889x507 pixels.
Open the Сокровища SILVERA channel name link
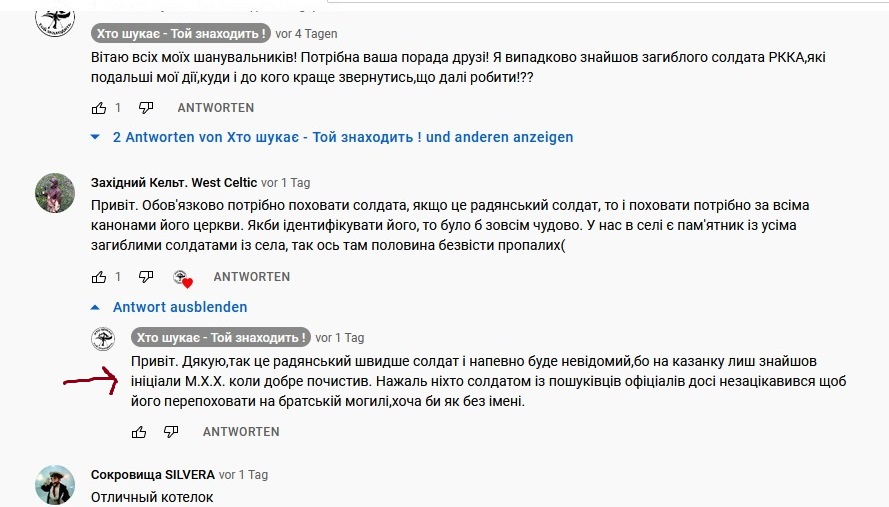[x=152, y=475]
